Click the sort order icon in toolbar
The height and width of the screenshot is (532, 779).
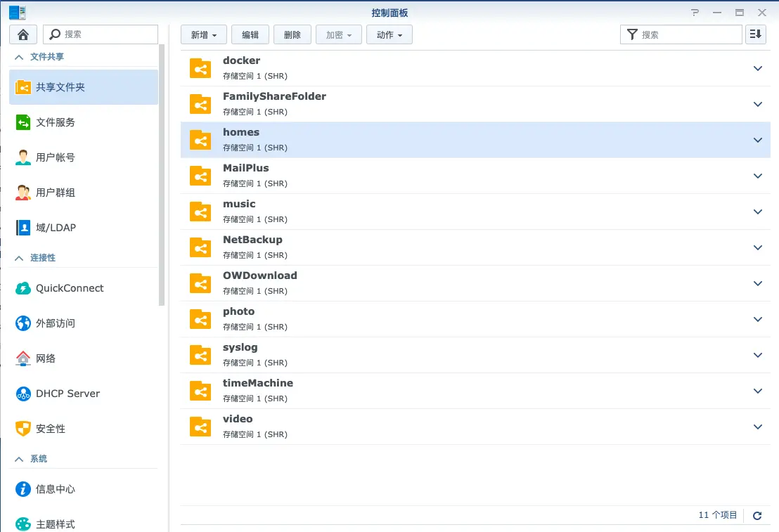pyautogui.click(x=756, y=34)
